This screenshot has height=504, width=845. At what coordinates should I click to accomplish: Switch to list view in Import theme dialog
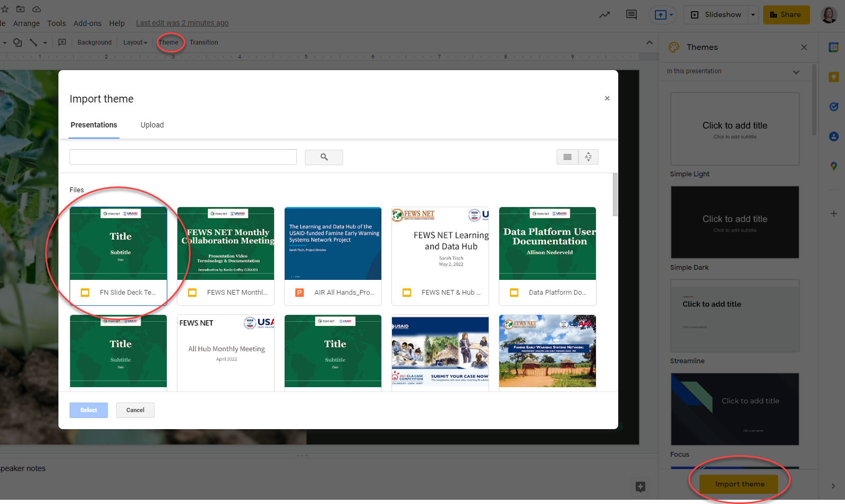coord(567,157)
